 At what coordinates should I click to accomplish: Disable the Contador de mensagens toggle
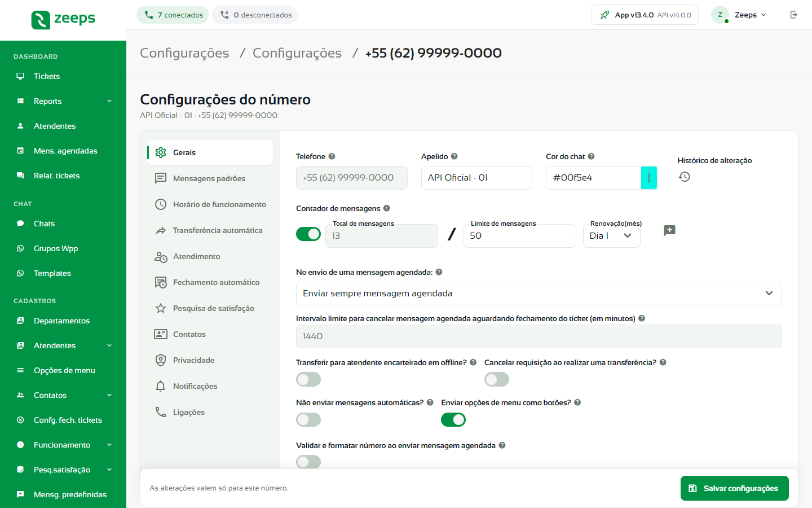[x=308, y=234]
